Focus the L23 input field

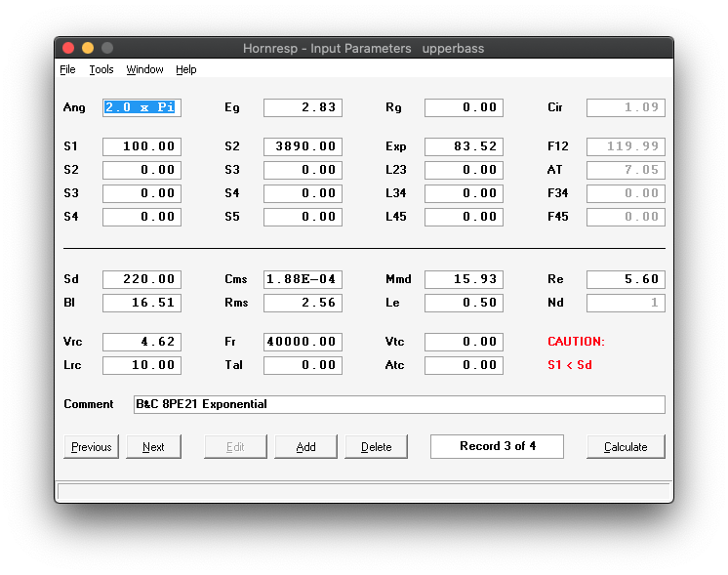tap(464, 170)
